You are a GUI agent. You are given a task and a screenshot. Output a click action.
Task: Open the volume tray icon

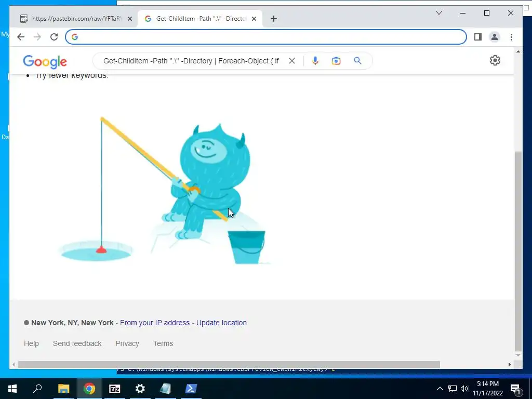464,389
